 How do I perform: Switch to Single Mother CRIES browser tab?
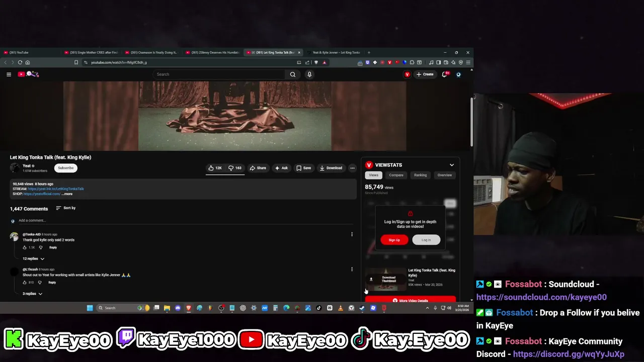(92, 52)
